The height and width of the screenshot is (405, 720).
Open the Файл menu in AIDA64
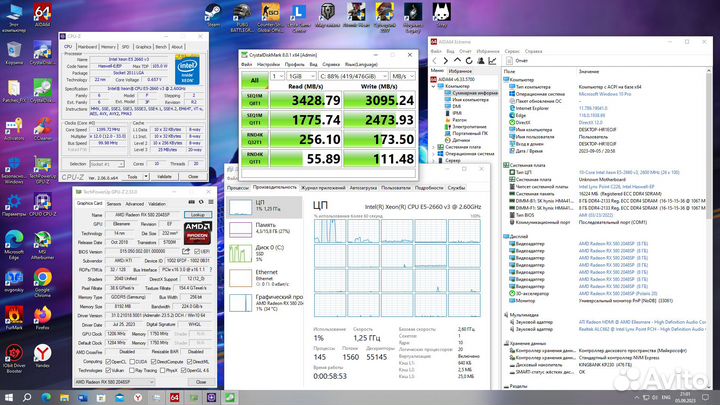[436, 51]
